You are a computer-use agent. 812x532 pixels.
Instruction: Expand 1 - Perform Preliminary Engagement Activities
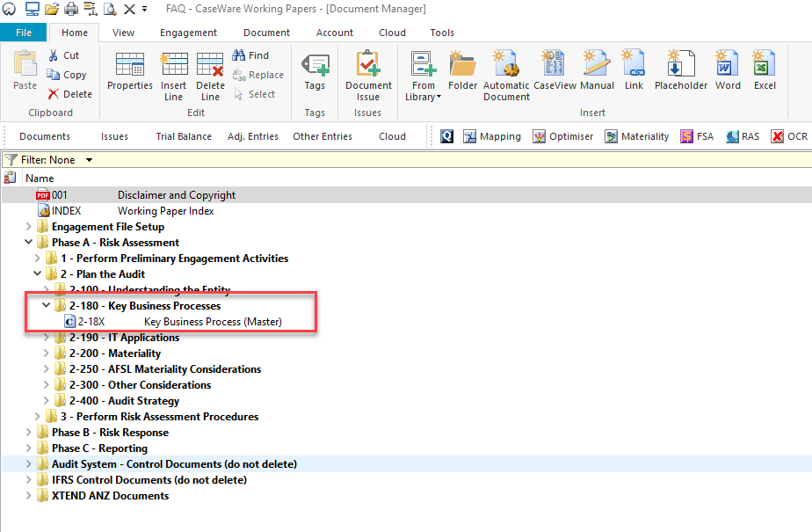[x=37, y=258]
